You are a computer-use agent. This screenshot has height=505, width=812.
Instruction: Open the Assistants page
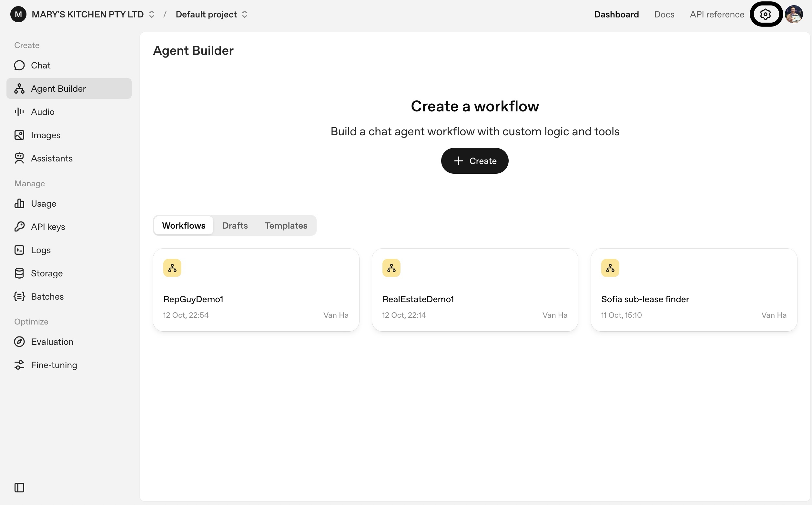[51, 158]
